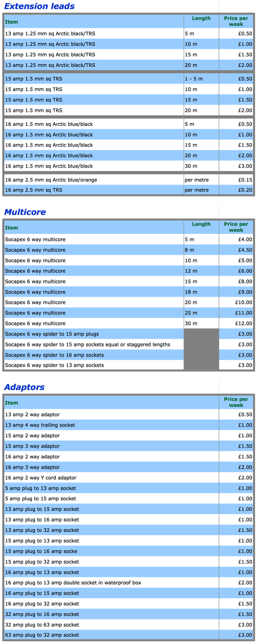This screenshot has width=257, height=644.
Task: Click the Extension leads section heading
Action: pos(39,6)
